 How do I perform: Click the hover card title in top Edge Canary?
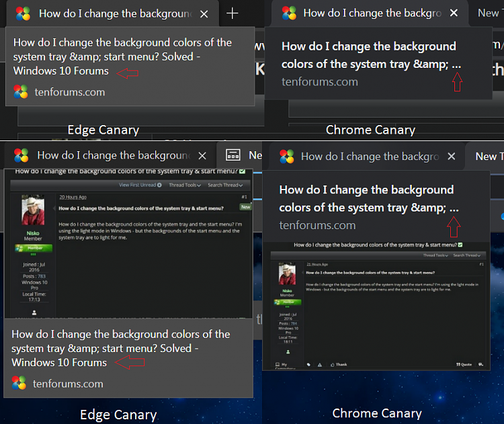tap(122, 56)
